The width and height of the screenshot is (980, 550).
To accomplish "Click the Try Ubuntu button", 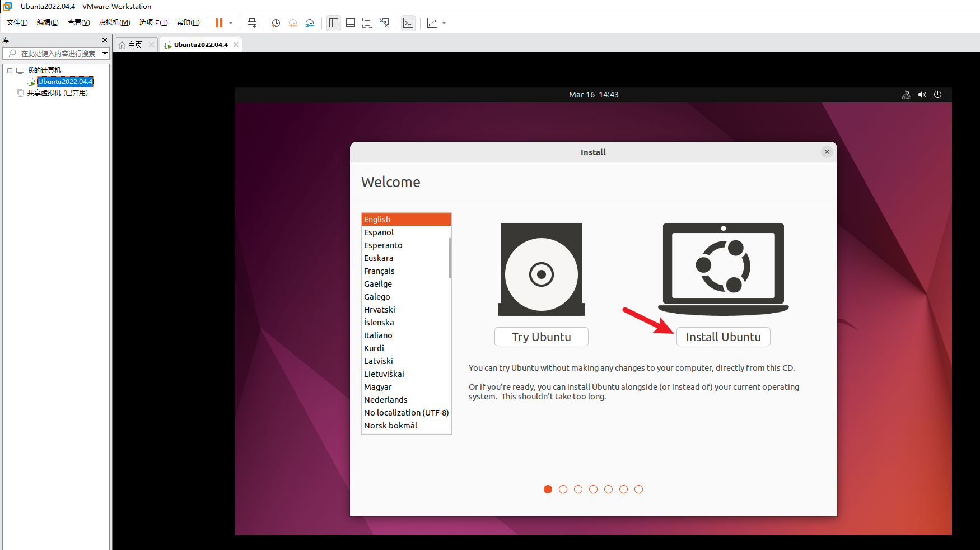I will pos(542,337).
